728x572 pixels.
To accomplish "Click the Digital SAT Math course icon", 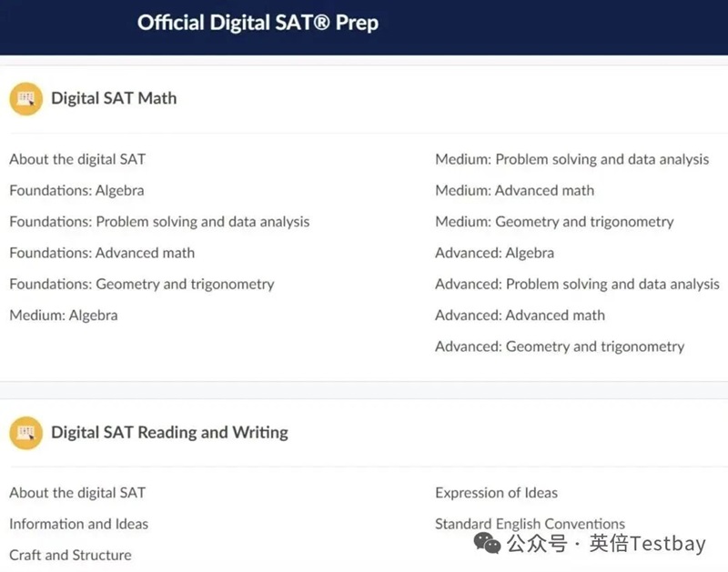I will click(x=26, y=98).
